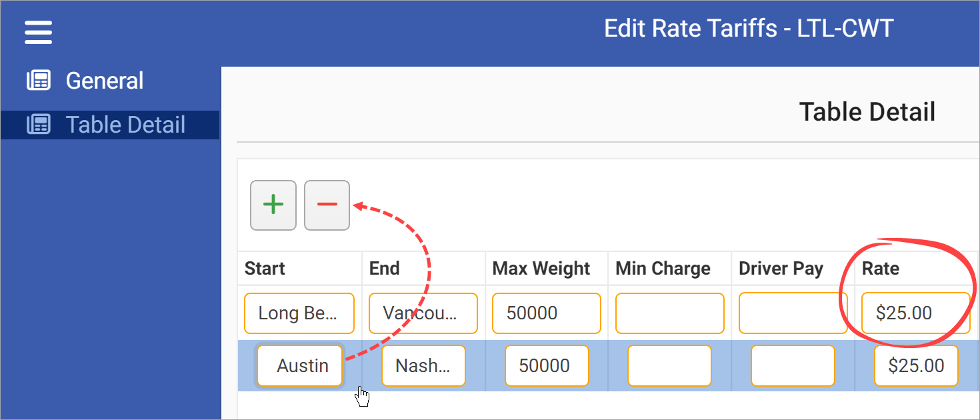Viewport: 980px width, 420px height.
Task: Select the circled Rate field showing $25.00
Action: coord(915,313)
